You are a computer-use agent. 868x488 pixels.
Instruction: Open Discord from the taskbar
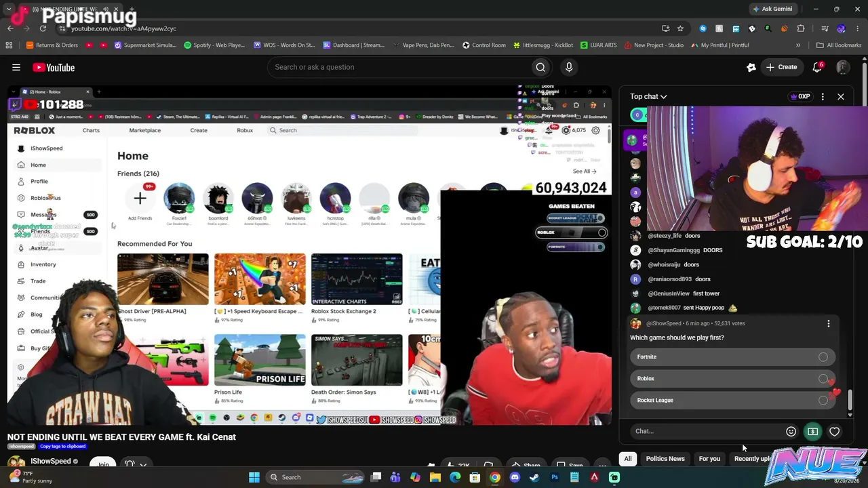(515, 477)
